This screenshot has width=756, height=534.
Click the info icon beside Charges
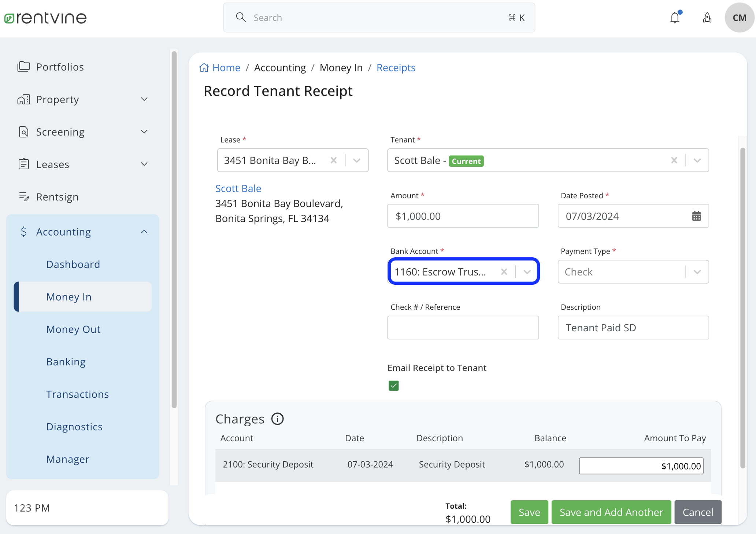[x=278, y=419]
